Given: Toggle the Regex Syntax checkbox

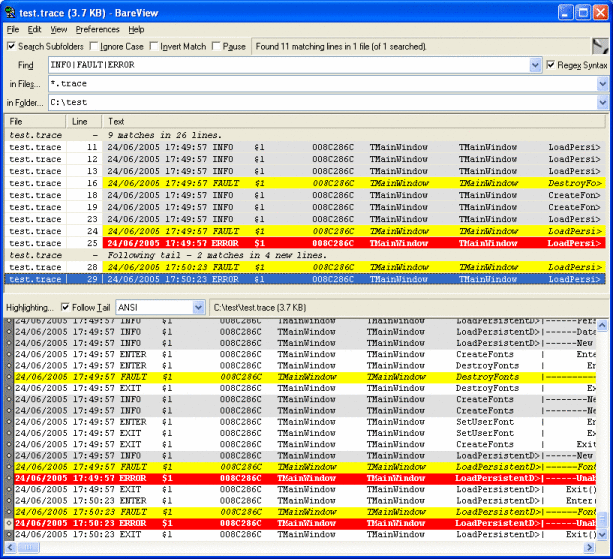Looking at the screenshot, I should coord(550,65).
